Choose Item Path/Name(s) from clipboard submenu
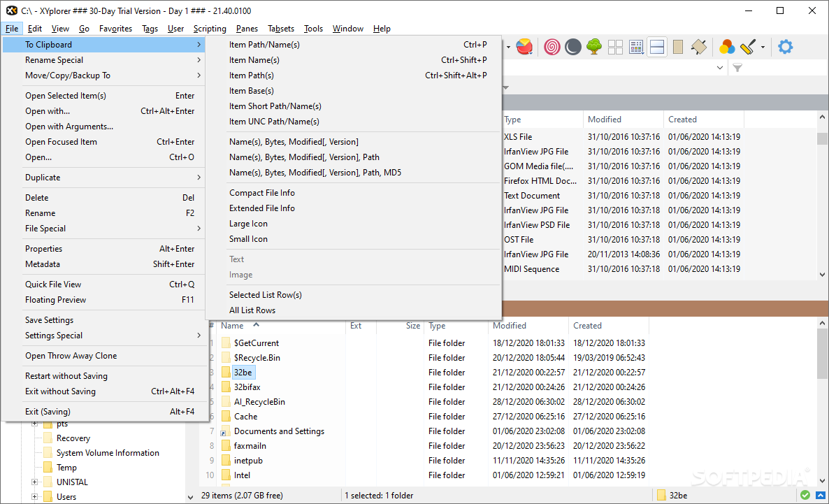The image size is (829, 504). pos(353,45)
